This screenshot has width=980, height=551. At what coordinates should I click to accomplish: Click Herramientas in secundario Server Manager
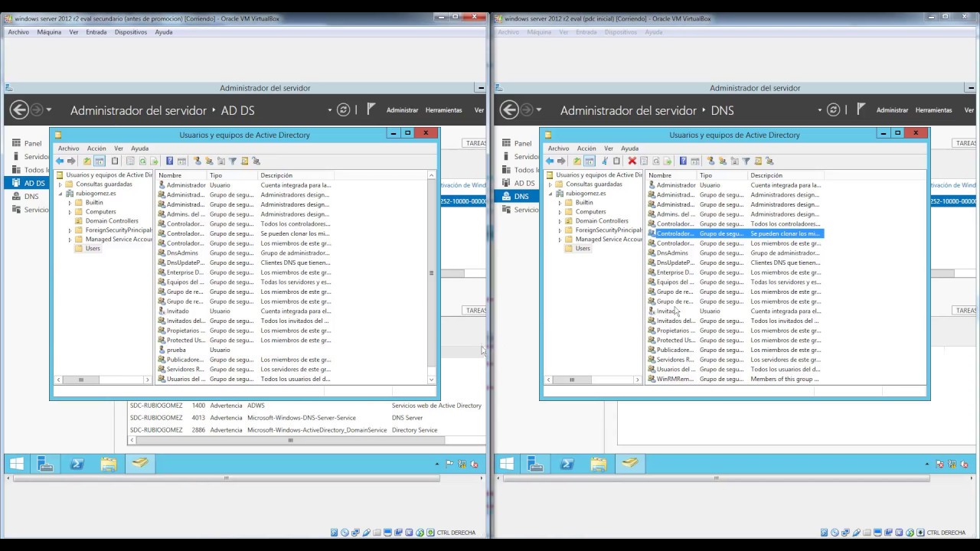(x=444, y=110)
